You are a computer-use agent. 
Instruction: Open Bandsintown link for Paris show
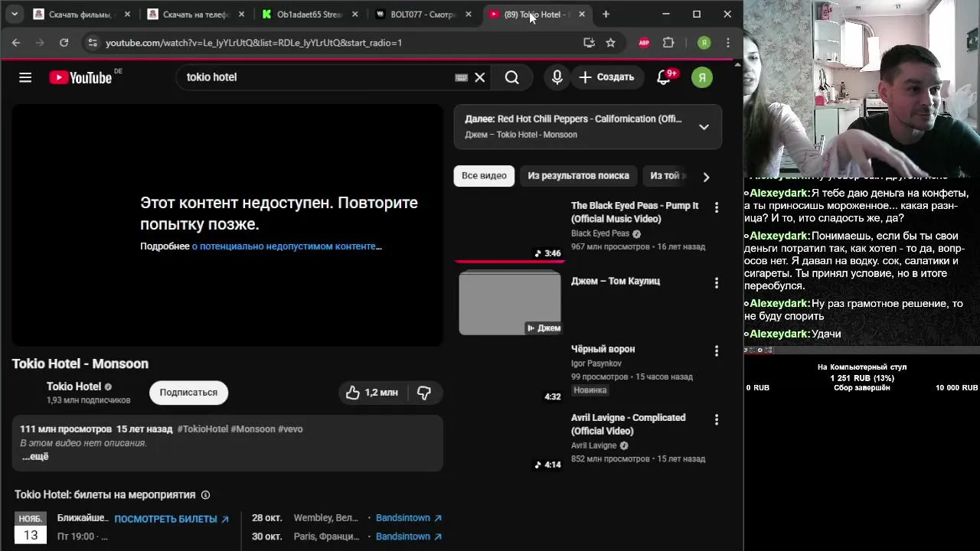coord(408,536)
